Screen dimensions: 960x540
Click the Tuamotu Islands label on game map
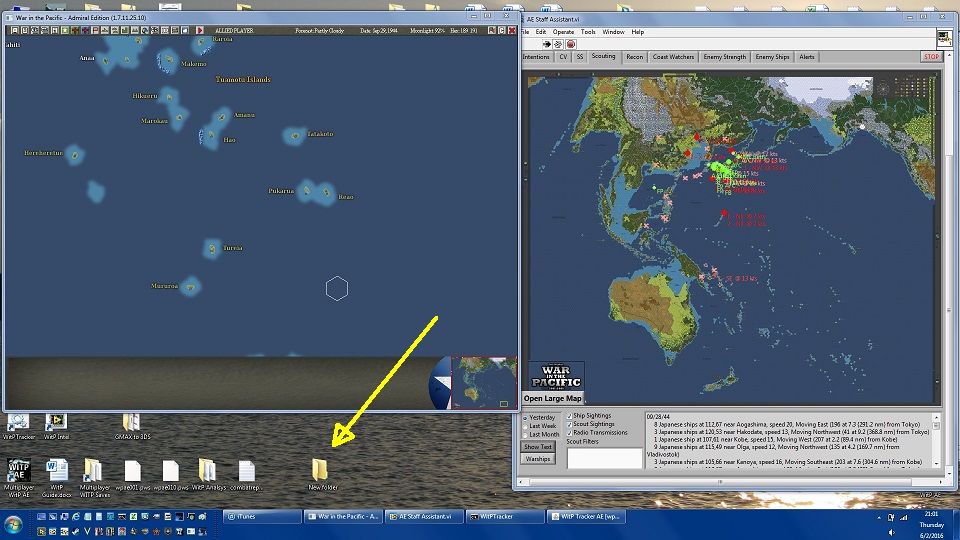pyautogui.click(x=243, y=80)
